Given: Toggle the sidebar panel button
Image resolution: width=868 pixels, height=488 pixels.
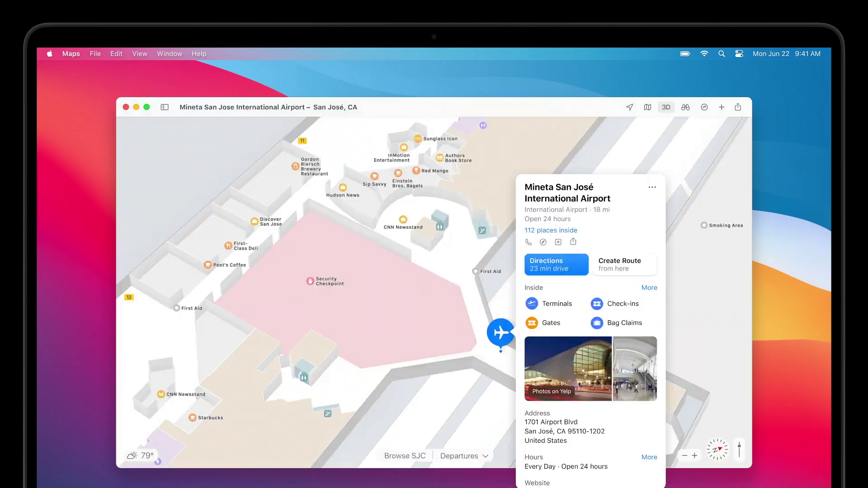Looking at the screenshot, I should [165, 107].
